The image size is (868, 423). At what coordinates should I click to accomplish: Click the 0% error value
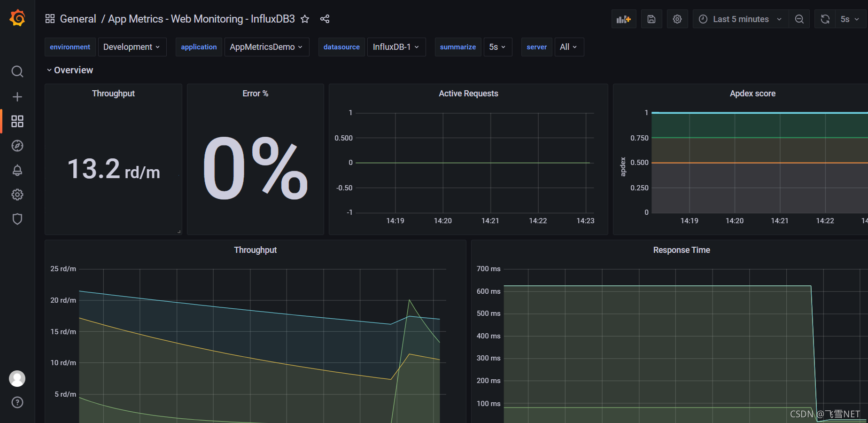tap(256, 168)
